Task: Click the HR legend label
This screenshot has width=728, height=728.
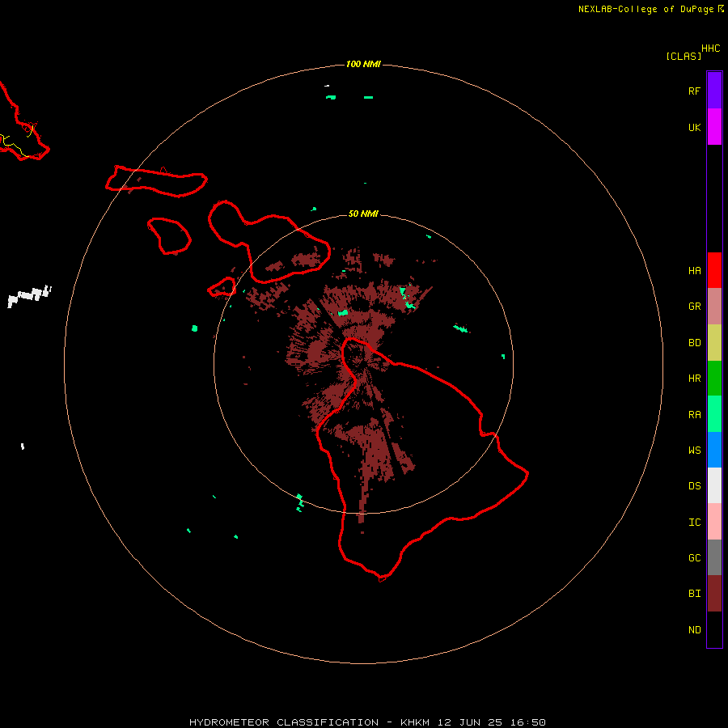Action: [x=694, y=379]
